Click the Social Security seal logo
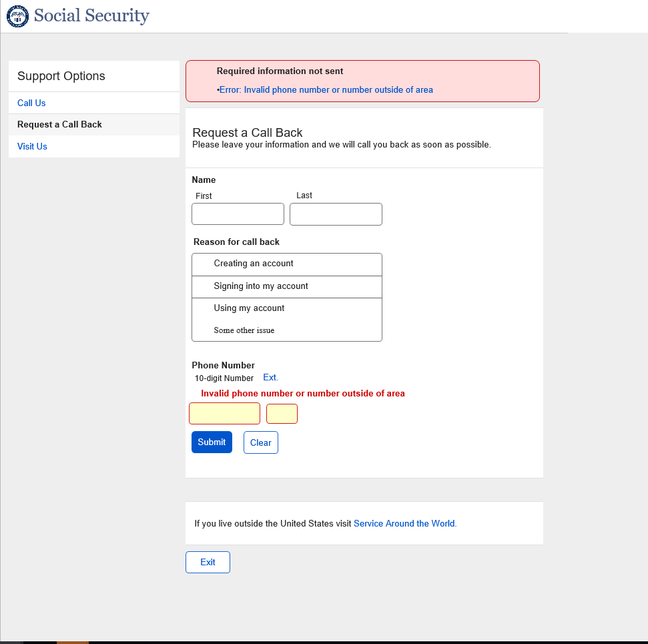The height and width of the screenshot is (644, 648). pyautogui.click(x=17, y=16)
